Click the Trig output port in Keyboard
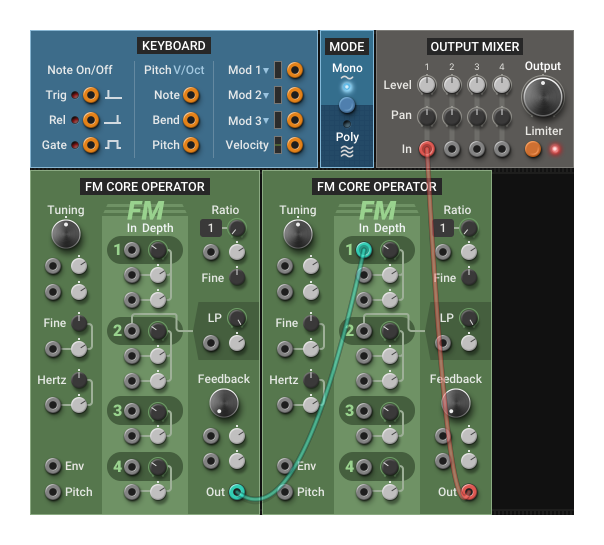604x545 pixels. point(91,95)
